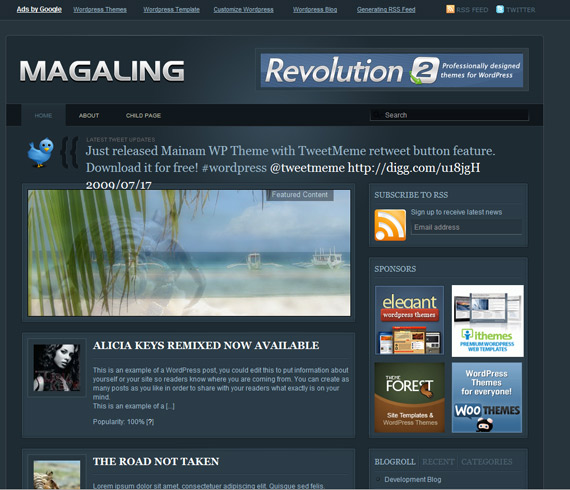The width and height of the screenshot is (570, 490).
Task: Open the ThemeForest sponsor ad
Action: click(x=410, y=397)
